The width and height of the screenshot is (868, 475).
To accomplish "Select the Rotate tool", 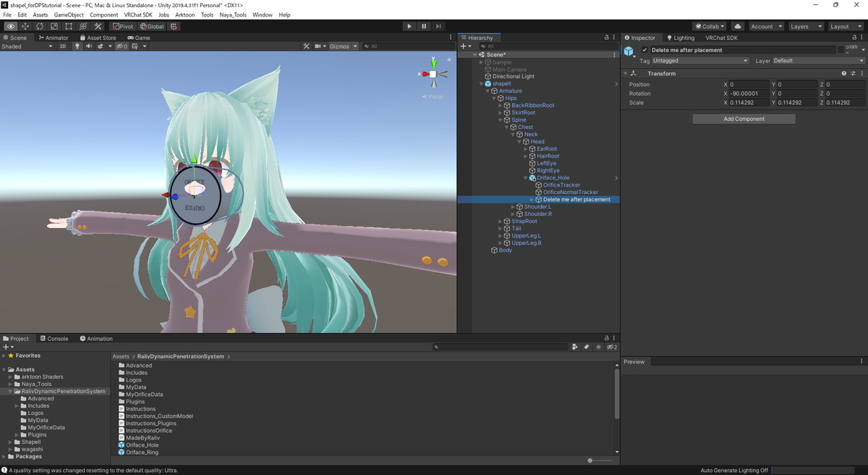I will pyautogui.click(x=39, y=25).
